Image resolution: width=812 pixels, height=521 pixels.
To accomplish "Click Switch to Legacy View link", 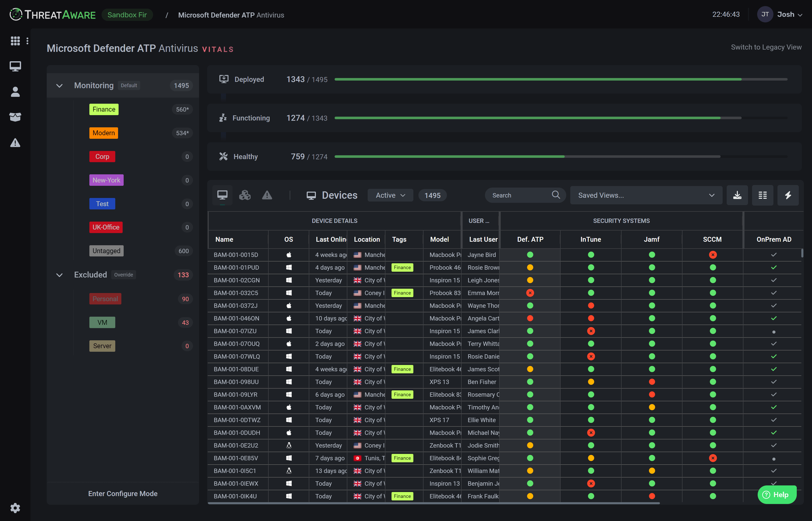I will coord(766,47).
